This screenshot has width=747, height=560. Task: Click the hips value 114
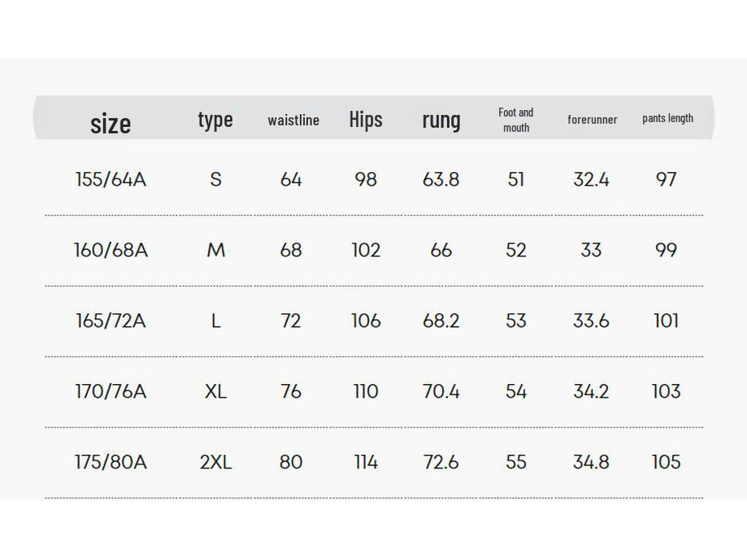click(x=366, y=462)
